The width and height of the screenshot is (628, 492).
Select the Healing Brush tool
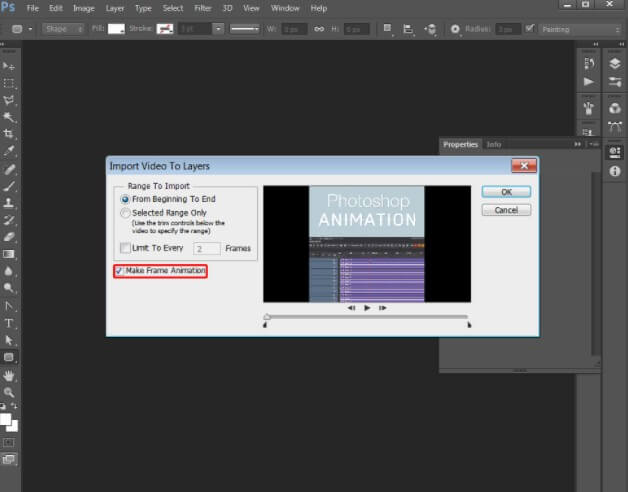(9, 169)
